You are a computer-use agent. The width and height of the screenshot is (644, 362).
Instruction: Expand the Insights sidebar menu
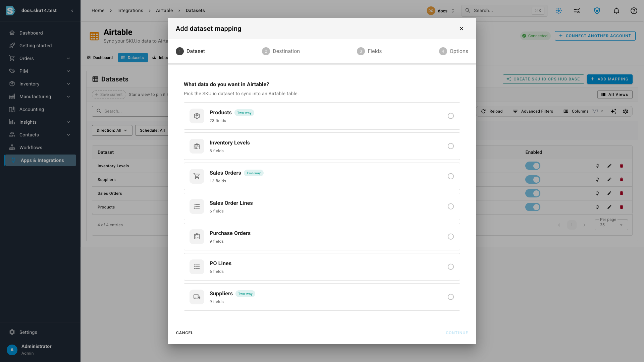pyautogui.click(x=68, y=122)
